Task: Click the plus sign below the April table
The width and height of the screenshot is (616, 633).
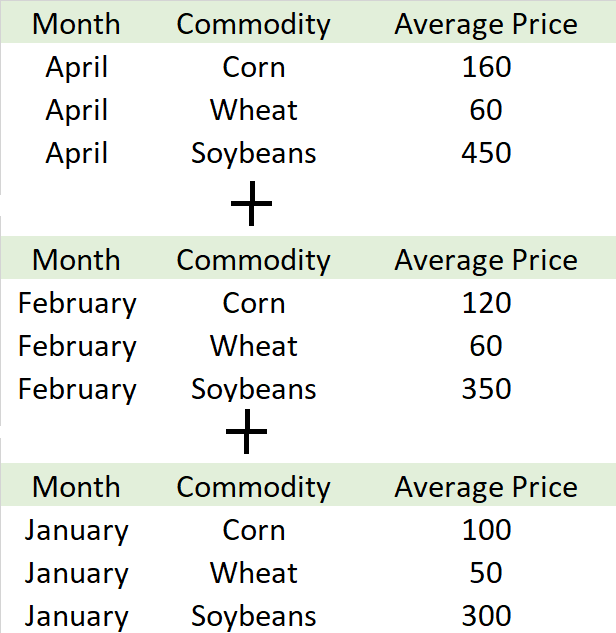Action: (x=251, y=205)
